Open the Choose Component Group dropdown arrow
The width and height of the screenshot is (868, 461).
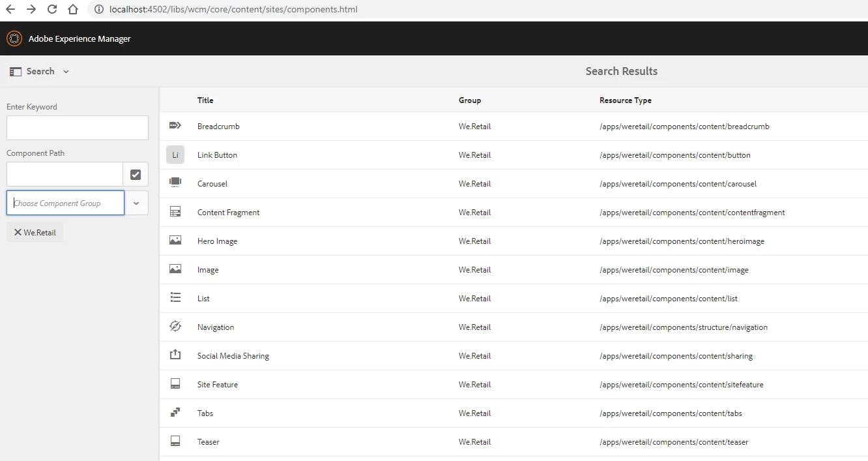pyautogui.click(x=136, y=203)
